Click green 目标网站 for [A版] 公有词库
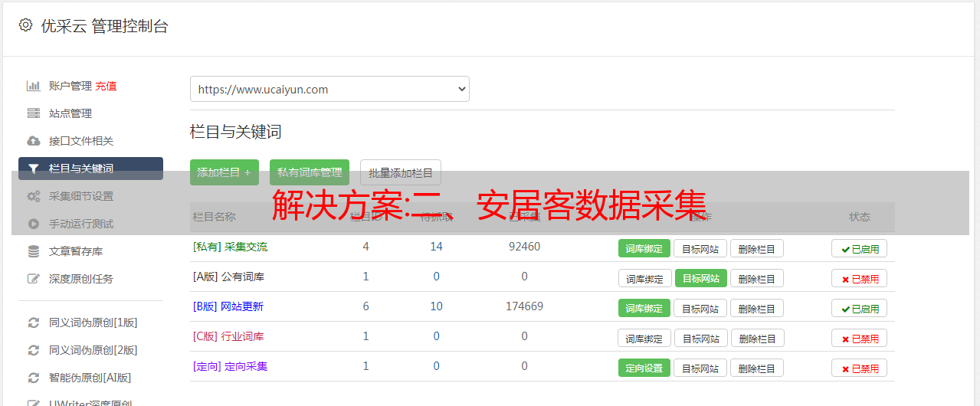Viewport: 980px width, 406px height. [x=701, y=278]
